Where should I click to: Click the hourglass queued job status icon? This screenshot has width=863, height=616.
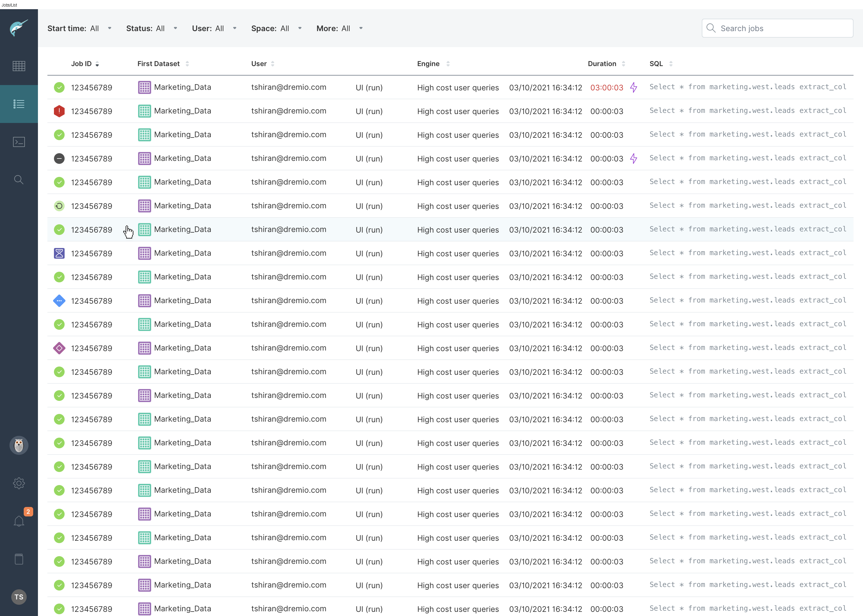pos(59,253)
